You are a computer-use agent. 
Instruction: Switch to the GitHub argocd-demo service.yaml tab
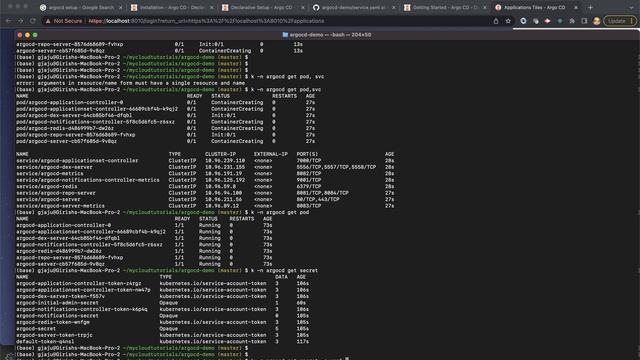point(353,7)
